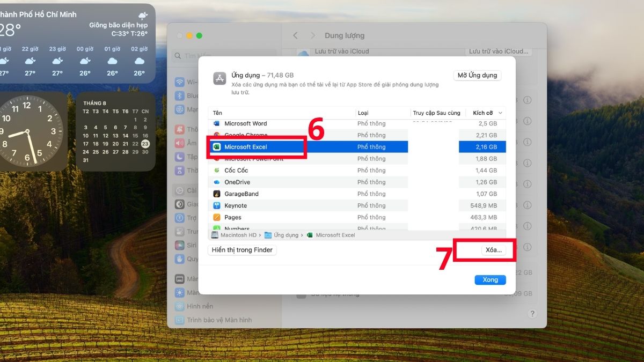This screenshot has width=644, height=362.
Task: Select the Keynote row
Action: tap(357, 205)
